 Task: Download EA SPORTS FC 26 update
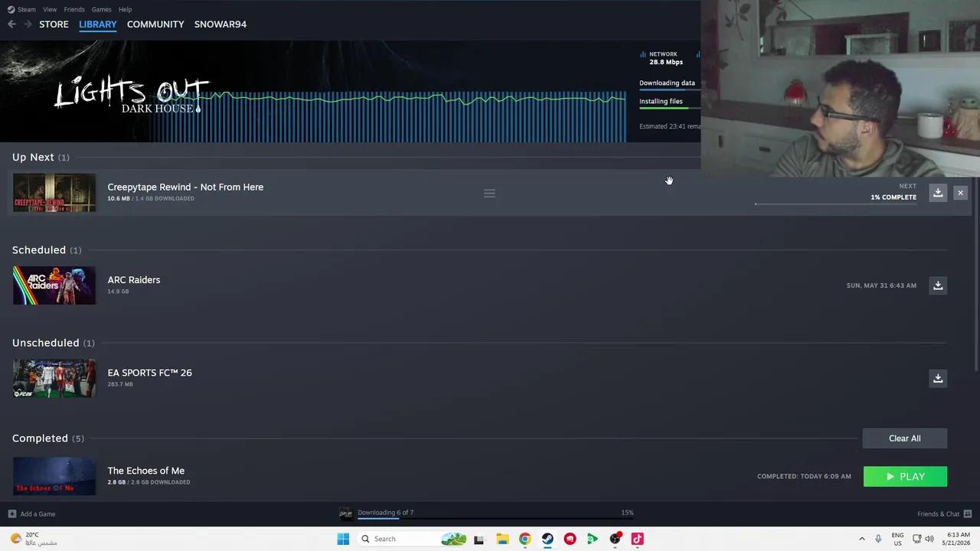point(938,378)
